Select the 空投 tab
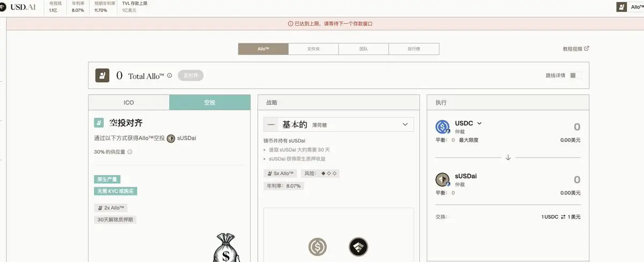The width and height of the screenshot is (644, 262). 210,102
